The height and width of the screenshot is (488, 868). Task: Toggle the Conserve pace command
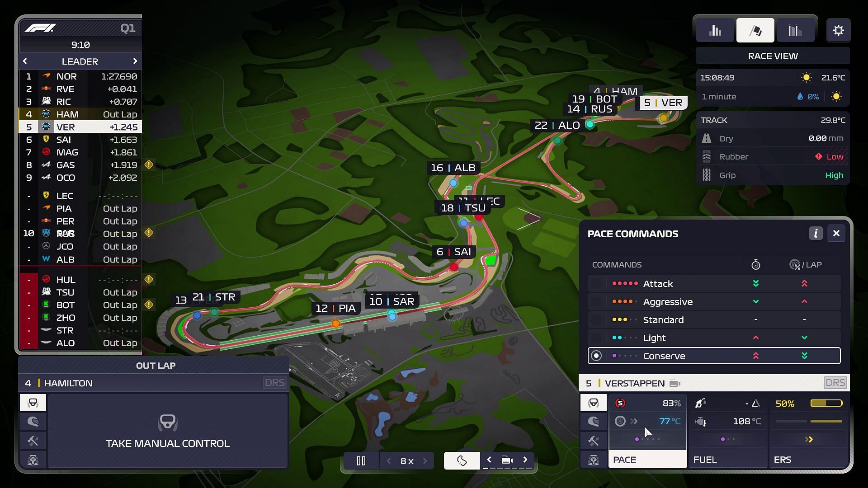tap(597, 356)
